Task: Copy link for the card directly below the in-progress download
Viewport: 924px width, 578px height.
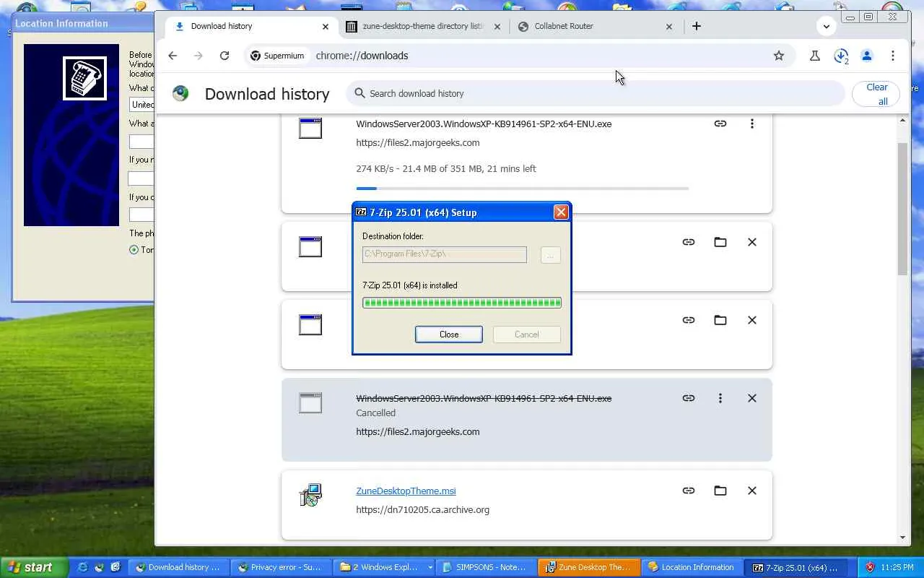Action: coord(689,242)
